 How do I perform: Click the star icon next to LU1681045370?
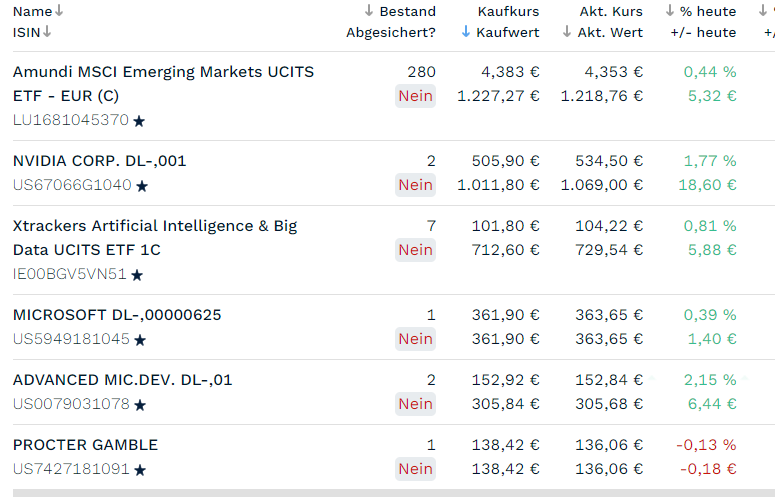[139, 121]
